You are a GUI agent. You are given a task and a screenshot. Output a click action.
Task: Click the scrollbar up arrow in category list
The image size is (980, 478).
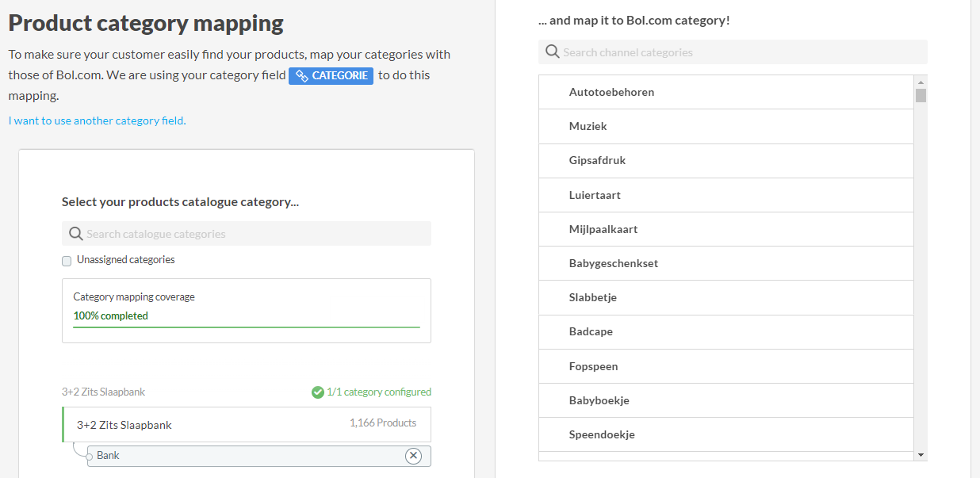921,82
